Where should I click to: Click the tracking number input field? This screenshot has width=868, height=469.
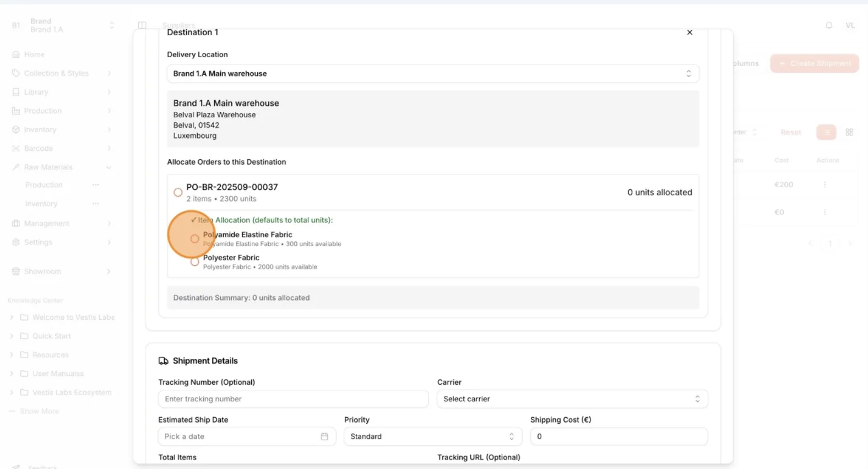click(x=293, y=399)
